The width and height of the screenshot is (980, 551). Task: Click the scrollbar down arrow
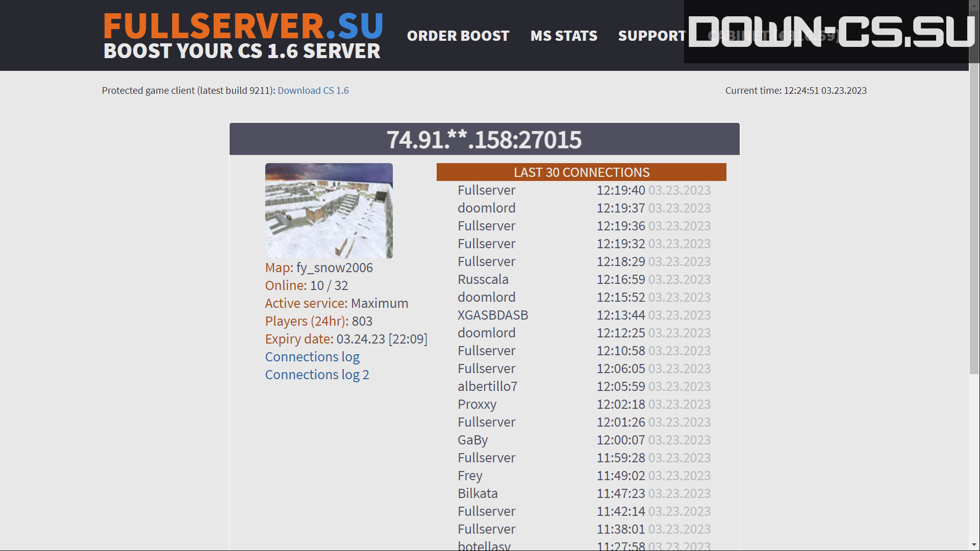[974, 545]
